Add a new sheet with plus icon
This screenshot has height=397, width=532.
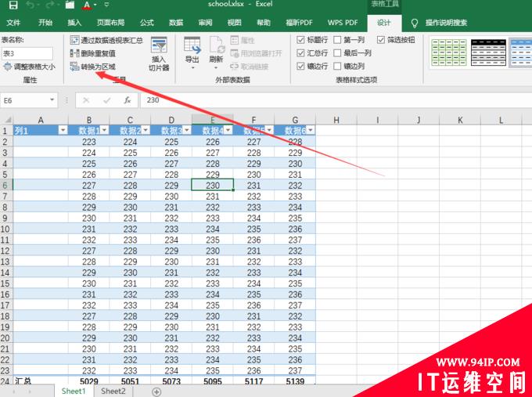[156, 392]
